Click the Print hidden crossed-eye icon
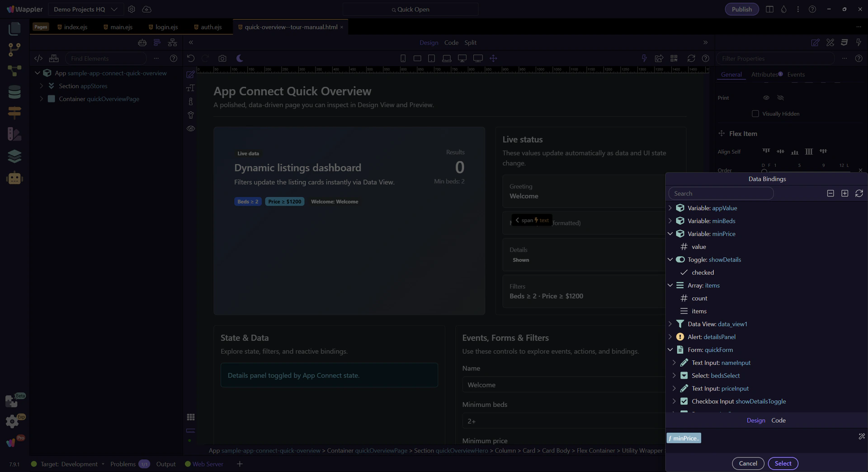868x472 pixels. pyautogui.click(x=780, y=98)
